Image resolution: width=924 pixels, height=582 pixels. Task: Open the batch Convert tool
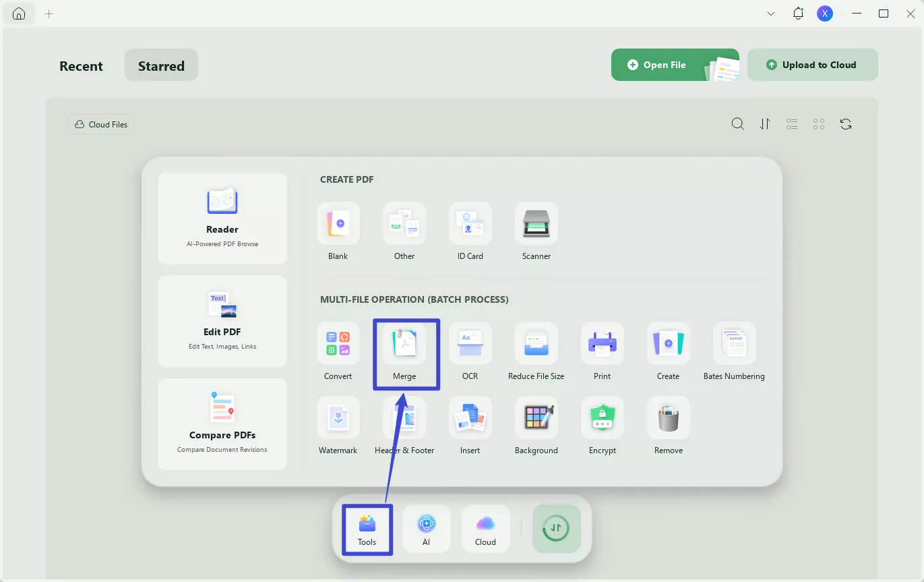click(338, 351)
